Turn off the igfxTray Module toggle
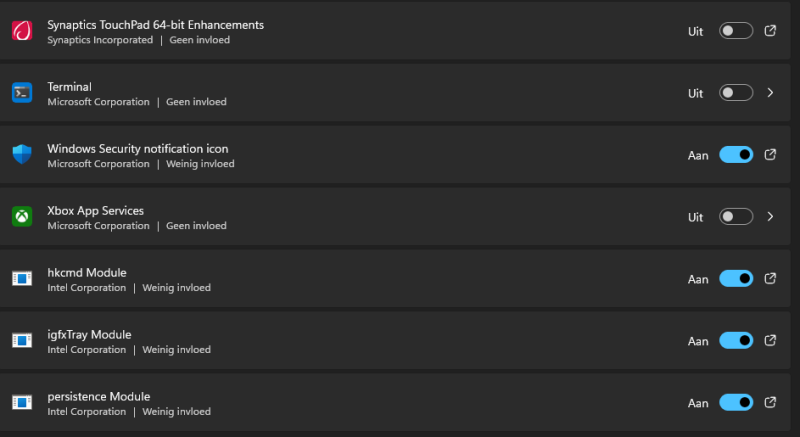 tap(736, 341)
